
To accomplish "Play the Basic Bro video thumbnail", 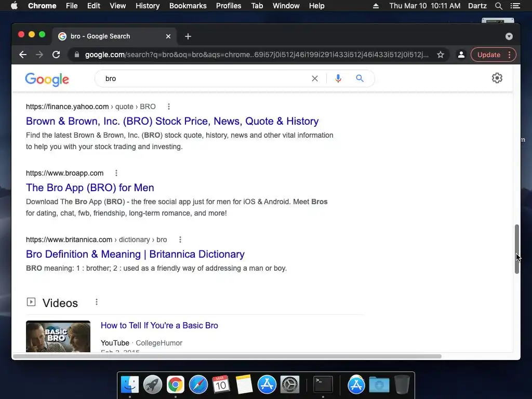I will tap(58, 336).
